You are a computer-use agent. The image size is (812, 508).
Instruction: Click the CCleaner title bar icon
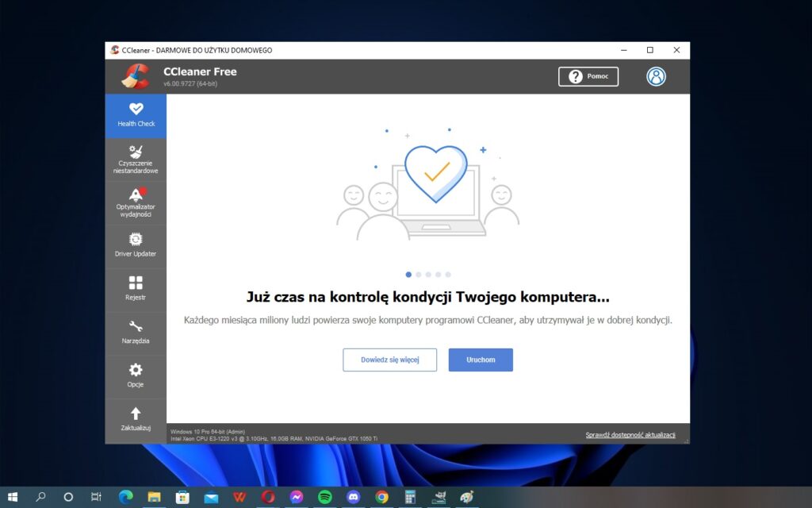pos(114,50)
